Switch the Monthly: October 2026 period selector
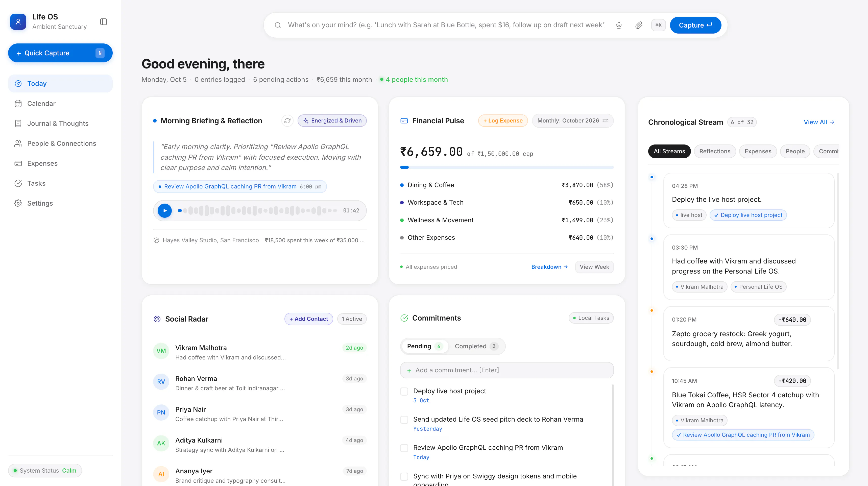868x486 pixels. (x=572, y=121)
